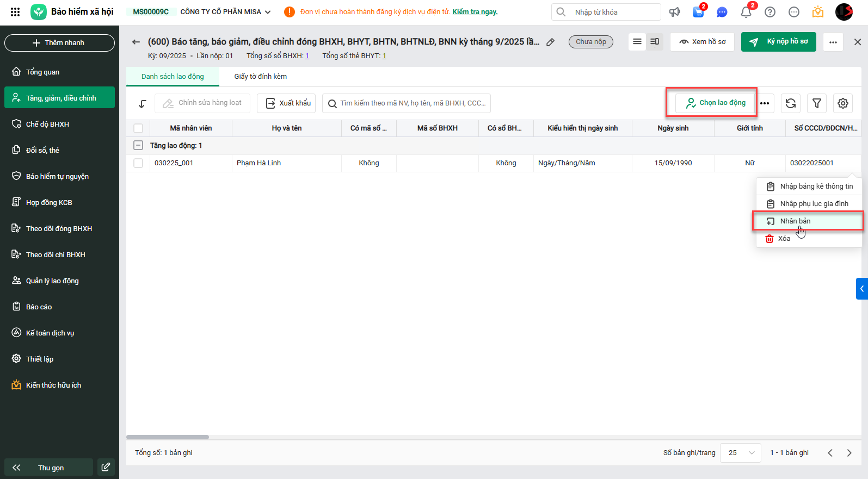Viewport: 868px width, 479px height.
Task: Switch to Danh sách lao động tab
Action: pos(173,77)
